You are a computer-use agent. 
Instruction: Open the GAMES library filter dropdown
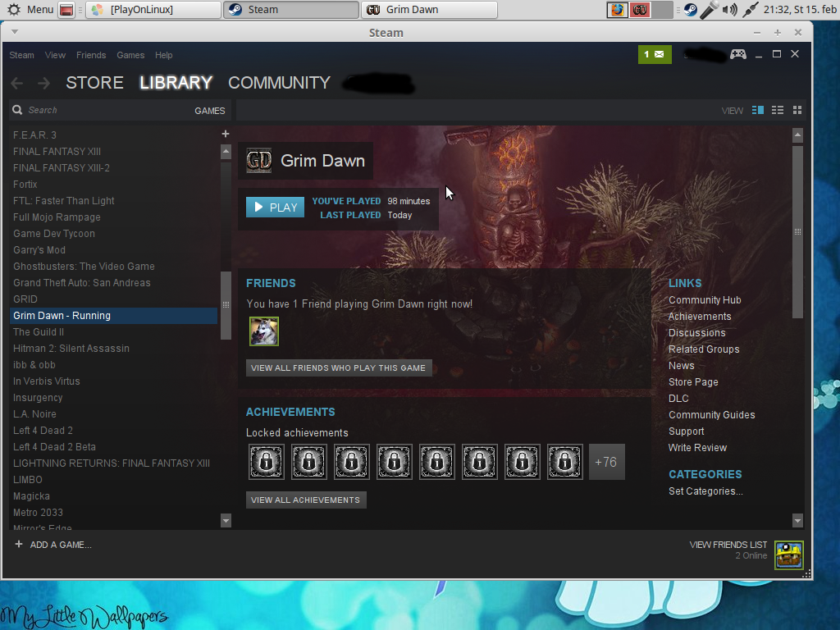[209, 111]
